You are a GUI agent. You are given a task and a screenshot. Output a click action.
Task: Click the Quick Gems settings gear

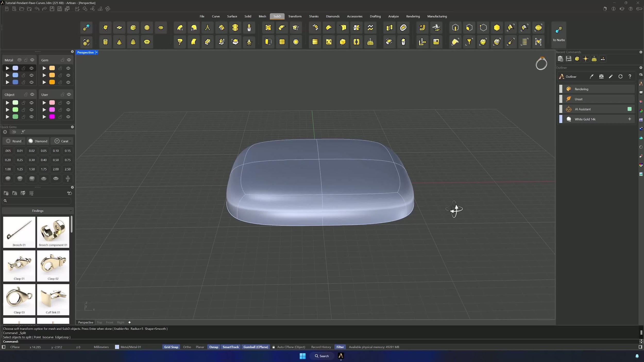[x=72, y=127]
